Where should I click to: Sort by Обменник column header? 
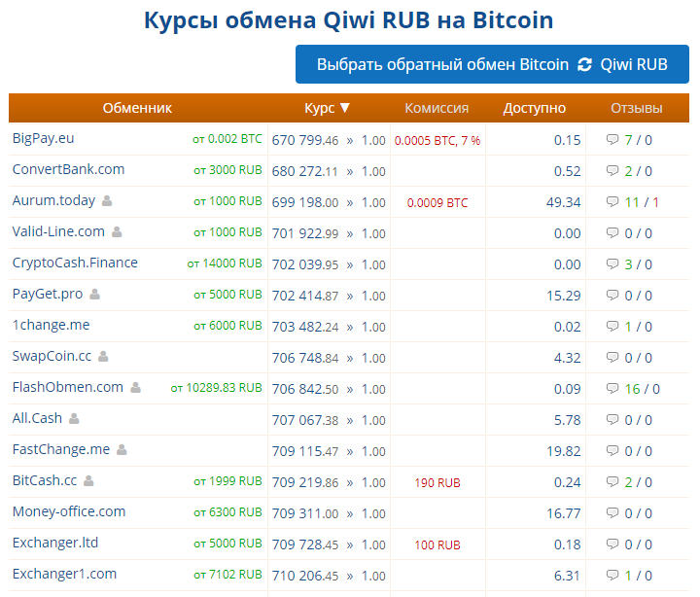pyautogui.click(x=137, y=108)
